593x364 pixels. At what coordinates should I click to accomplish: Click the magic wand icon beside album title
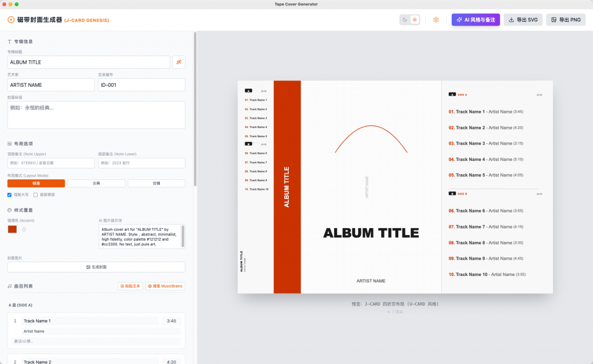pos(179,62)
